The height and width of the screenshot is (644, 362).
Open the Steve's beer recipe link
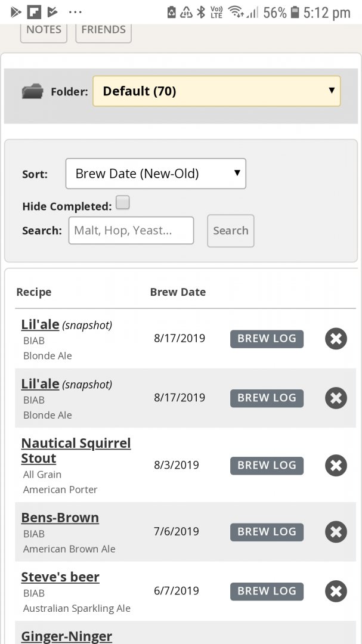60,577
